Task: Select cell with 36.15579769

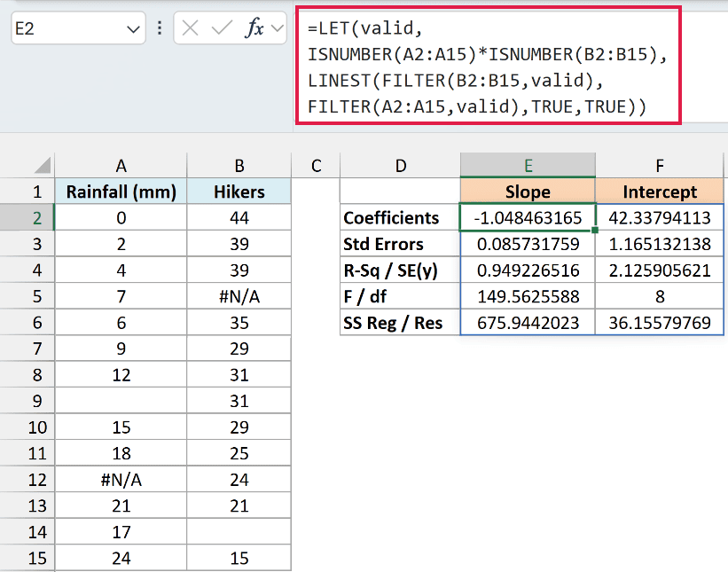Action: 660,322
